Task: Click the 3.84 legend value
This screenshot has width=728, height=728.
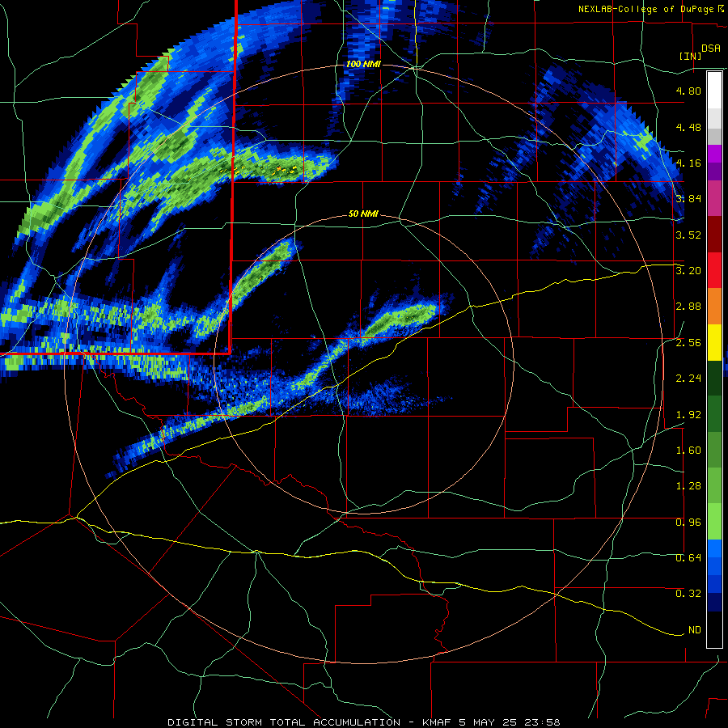Action: [688, 199]
